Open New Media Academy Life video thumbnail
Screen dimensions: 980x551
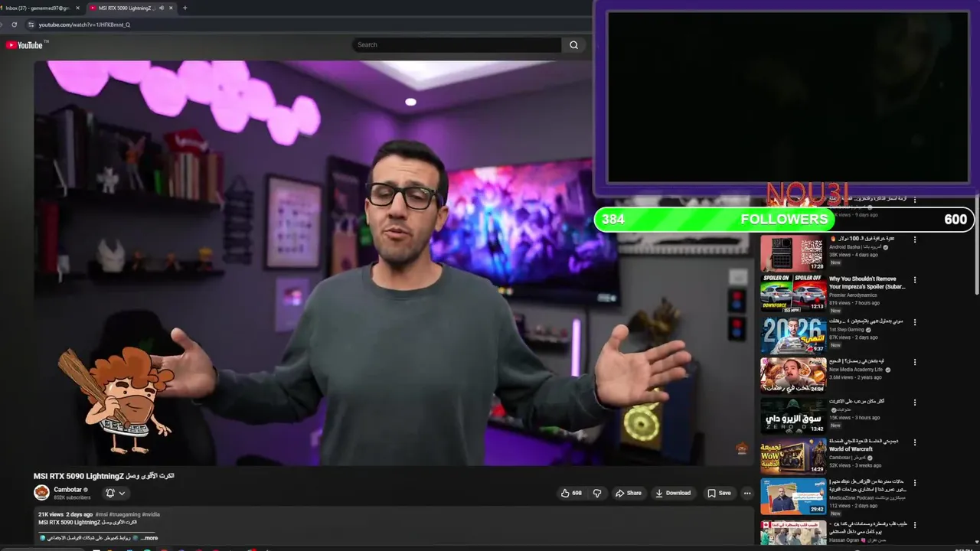pyautogui.click(x=792, y=376)
